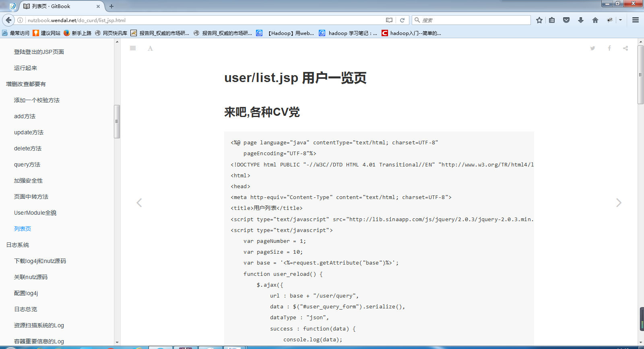Close the 列表页 · GitBook tab

click(x=98, y=6)
